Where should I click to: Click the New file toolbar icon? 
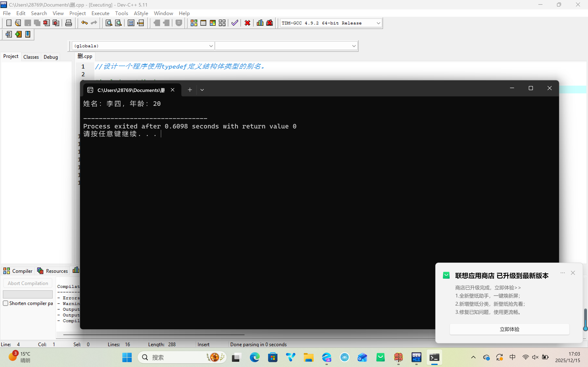[9, 23]
